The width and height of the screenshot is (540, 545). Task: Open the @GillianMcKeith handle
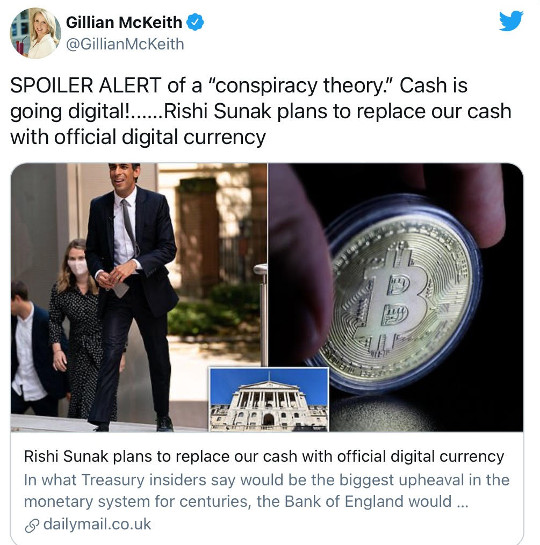tap(125, 44)
